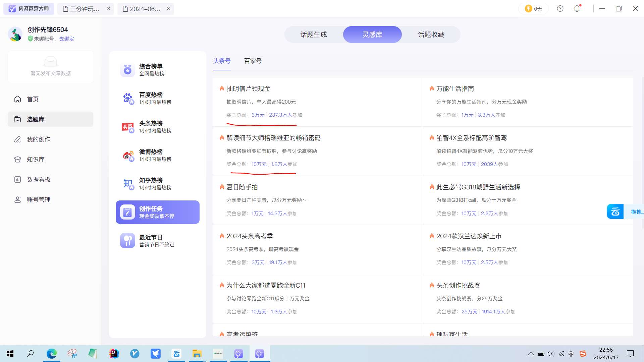Screen dimensions: 644x362
Task: Open Microsoft Edge from taskbar
Action: pos(52,354)
